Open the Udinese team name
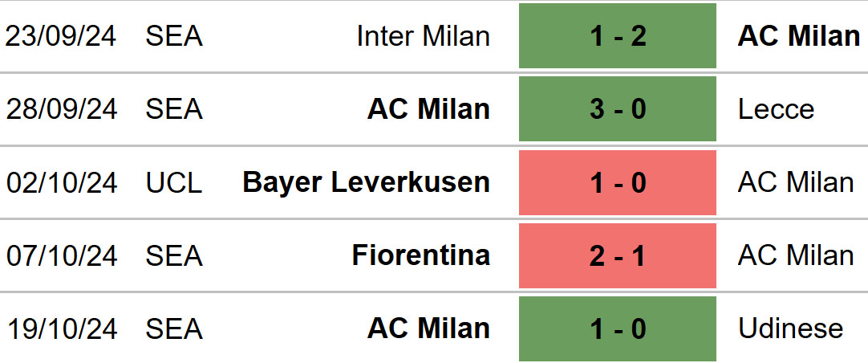868x363 pixels. tap(790, 328)
